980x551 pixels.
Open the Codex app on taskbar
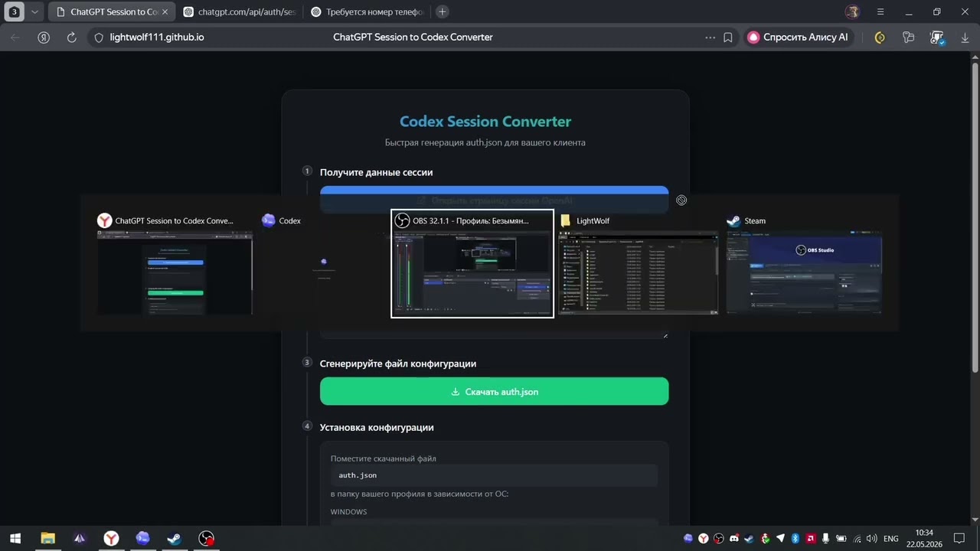pyautogui.click(x=143, y=539)
